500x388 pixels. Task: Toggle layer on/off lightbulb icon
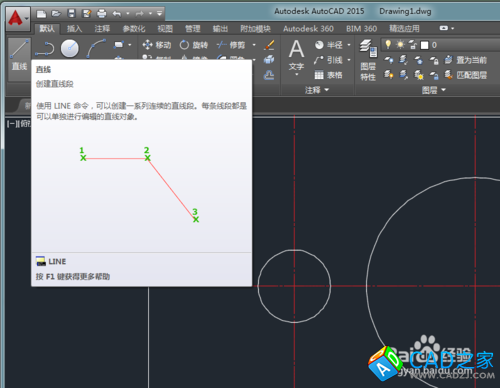coord(388,44)
